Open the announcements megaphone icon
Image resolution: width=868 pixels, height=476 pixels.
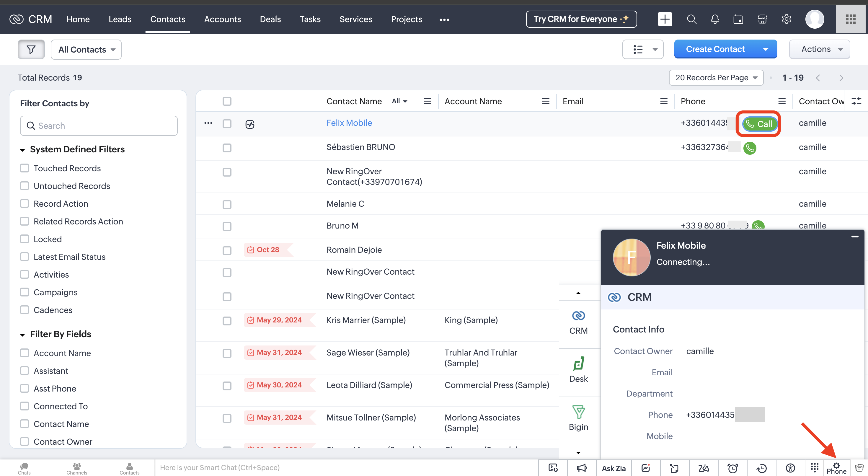click(x=581, y=468)
